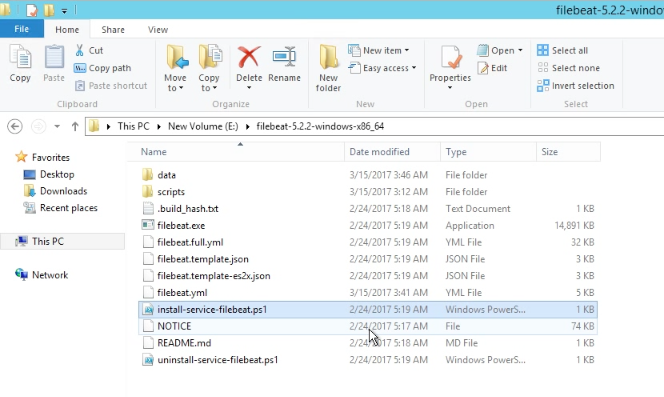Click Edit in the Open group
The width and height of the screenshot is (664, 397).
point(492,68)
